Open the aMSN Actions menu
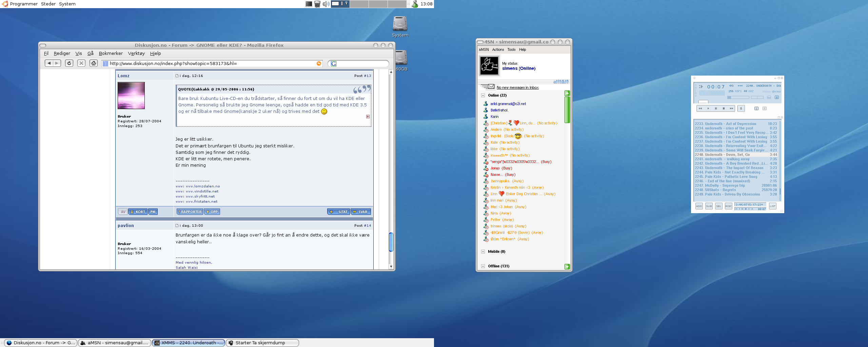 click(x=498, y=49)
